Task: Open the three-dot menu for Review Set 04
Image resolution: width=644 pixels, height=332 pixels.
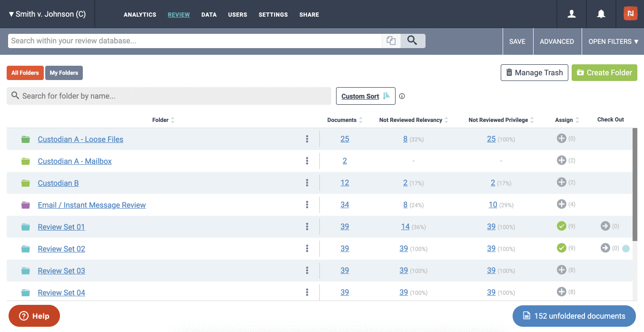Action: pyautogui.click(x=307, y=292)
